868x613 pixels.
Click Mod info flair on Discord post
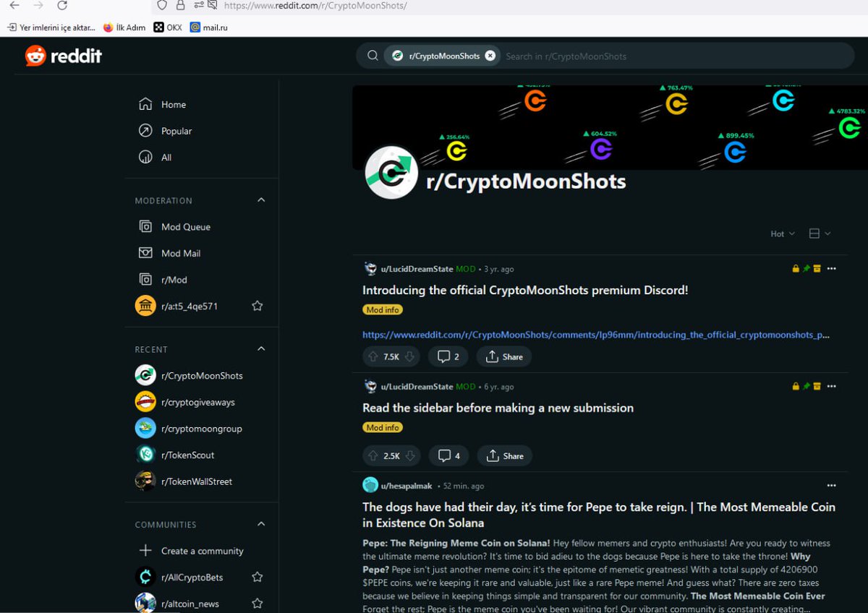(383, 309)
